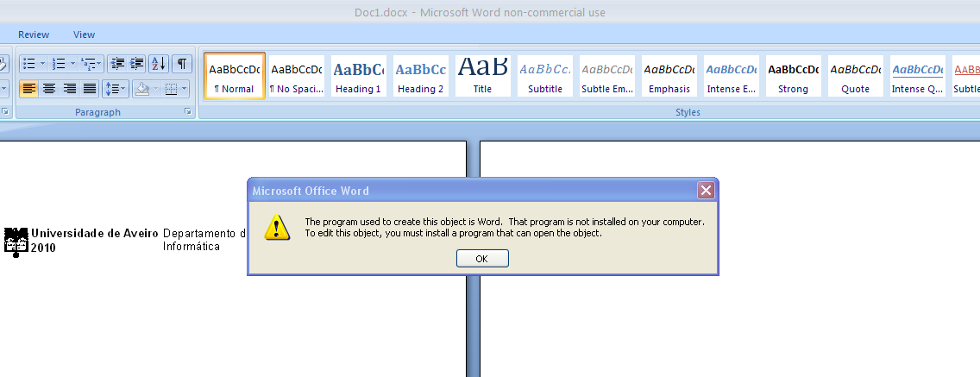Apply Subtitle style
The image size is (980, 377).
545,76
